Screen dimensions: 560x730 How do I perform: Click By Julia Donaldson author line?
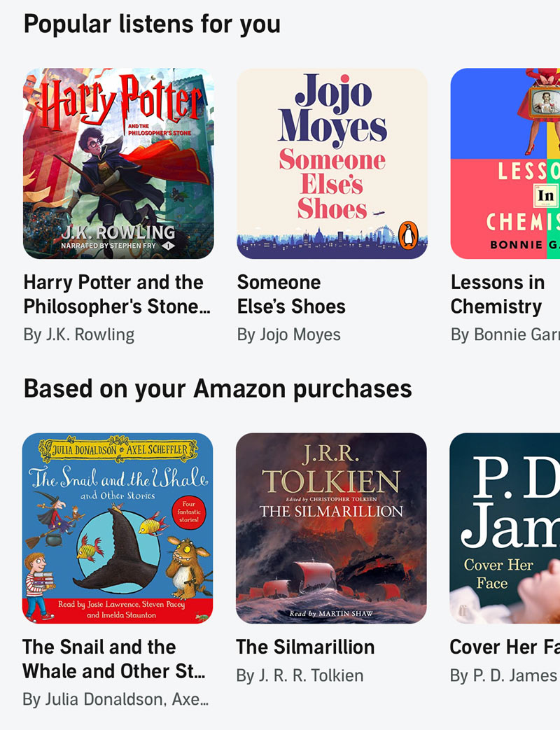point(115,699)
